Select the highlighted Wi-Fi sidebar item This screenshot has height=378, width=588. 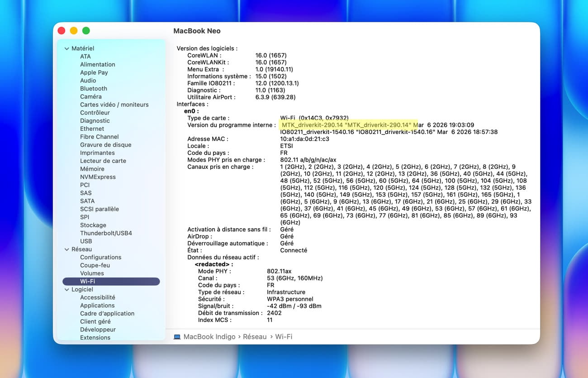tap(88, 282)
